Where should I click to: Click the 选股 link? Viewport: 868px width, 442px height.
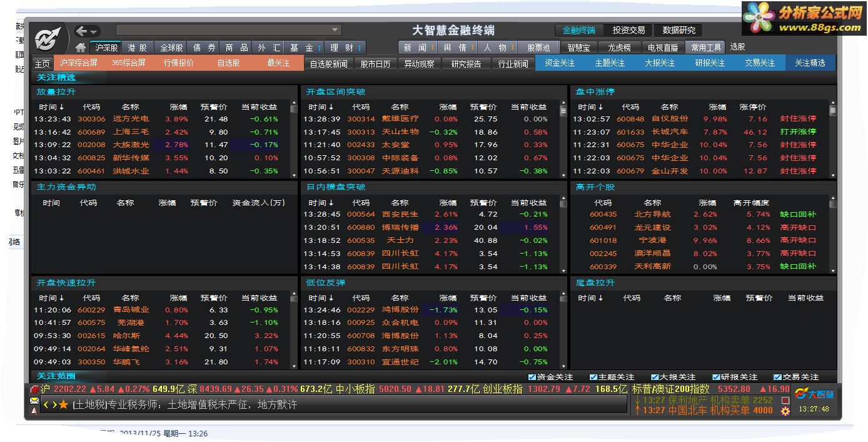[737, 47]
